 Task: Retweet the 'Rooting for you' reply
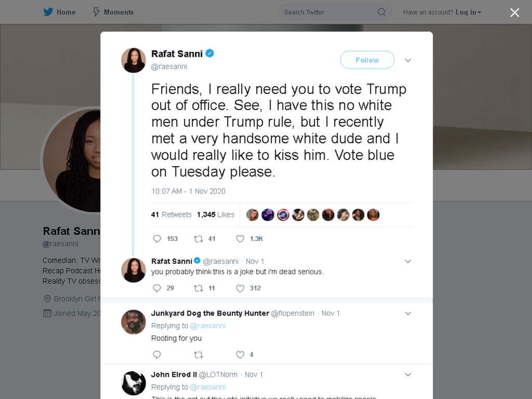tap(198, 355)
